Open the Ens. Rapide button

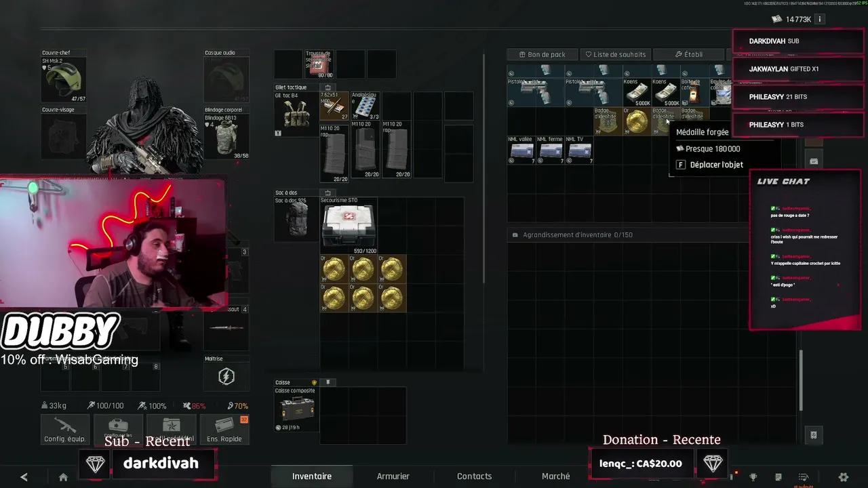(x=224, y=429)
